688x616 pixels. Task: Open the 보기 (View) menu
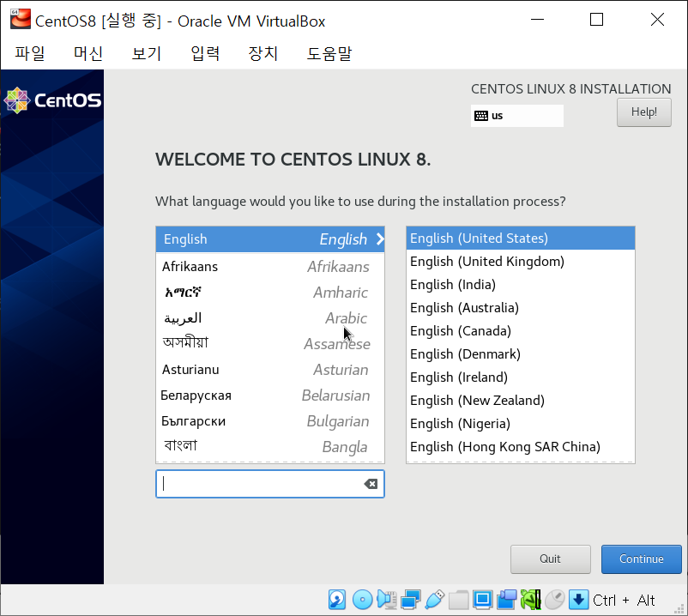pyautogui.click(x=147, y=53)
